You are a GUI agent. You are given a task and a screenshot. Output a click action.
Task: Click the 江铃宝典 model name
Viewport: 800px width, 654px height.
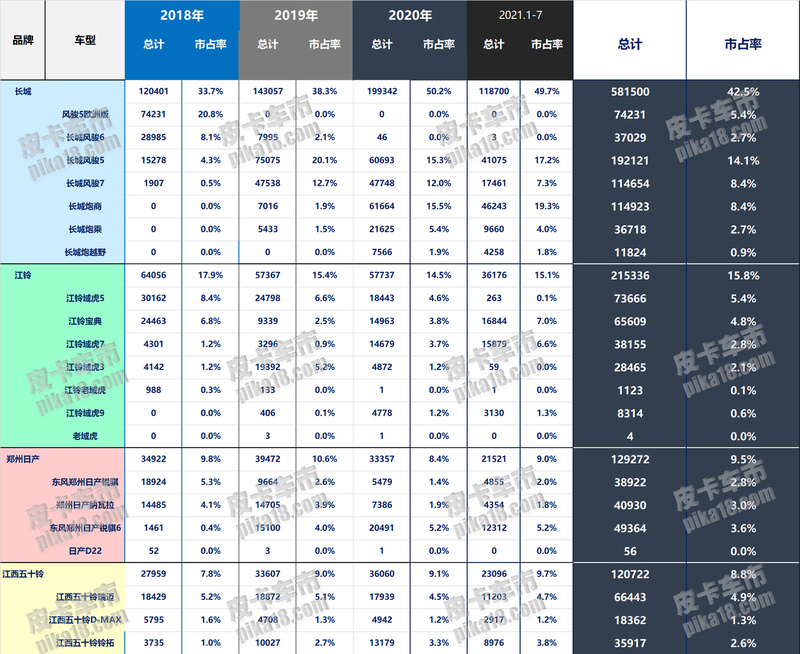point(85,321)
